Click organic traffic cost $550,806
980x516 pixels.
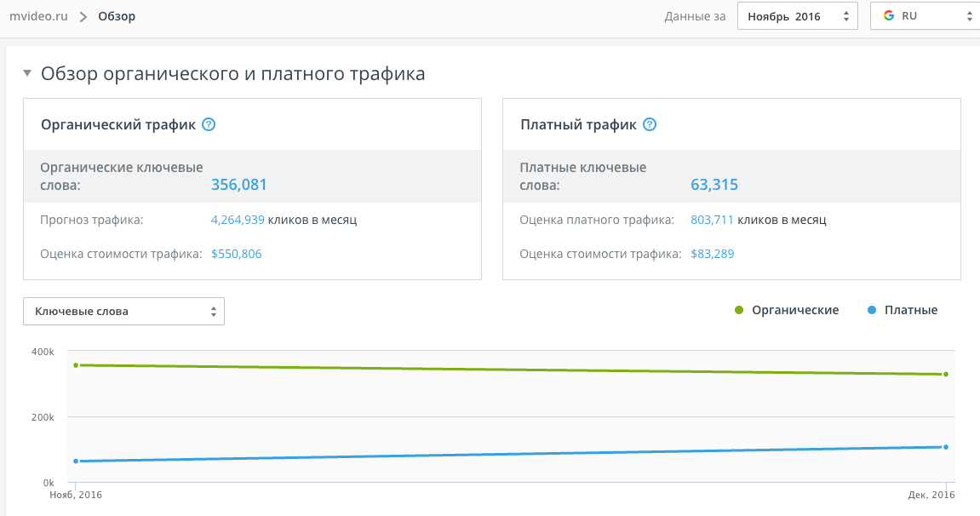tap(237, 254)
